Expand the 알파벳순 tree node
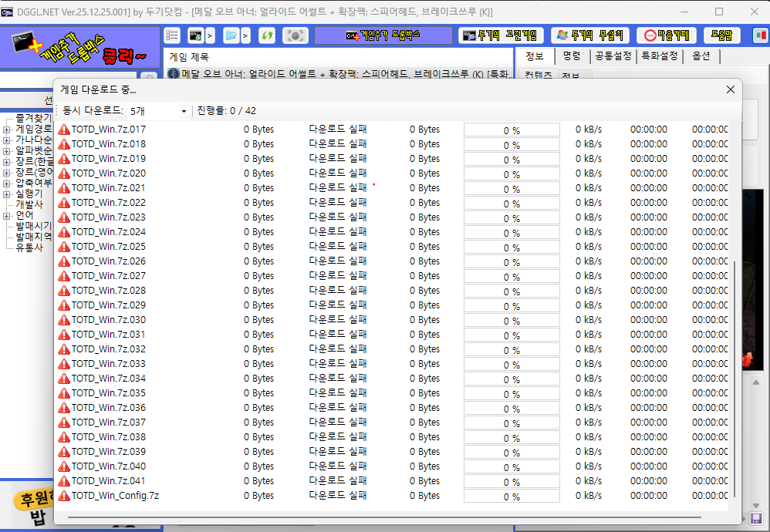 (6, 151)
